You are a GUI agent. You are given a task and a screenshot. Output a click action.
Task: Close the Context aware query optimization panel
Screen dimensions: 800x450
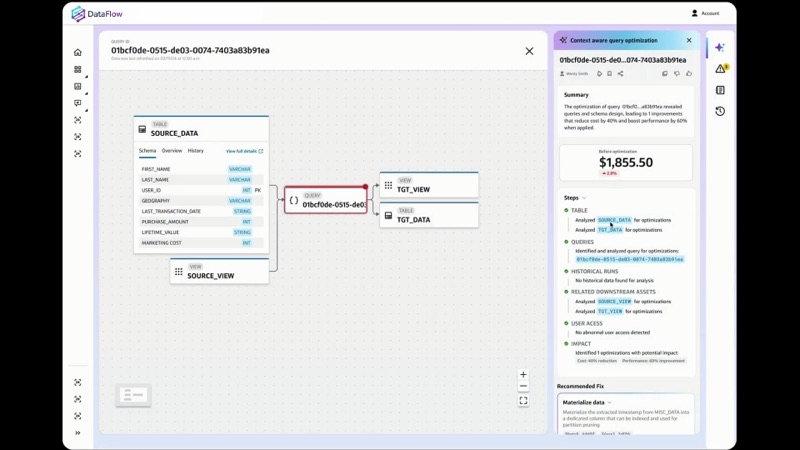[x=689, y=40]
